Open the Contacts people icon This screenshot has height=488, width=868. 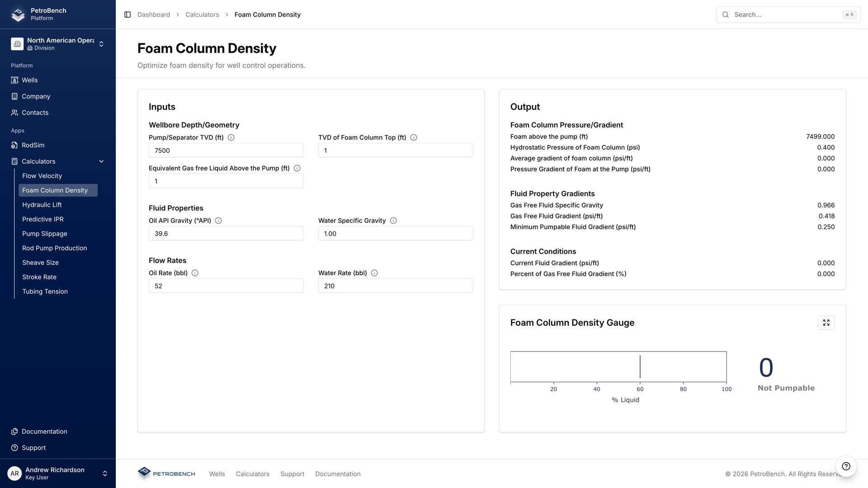[14, 113]
